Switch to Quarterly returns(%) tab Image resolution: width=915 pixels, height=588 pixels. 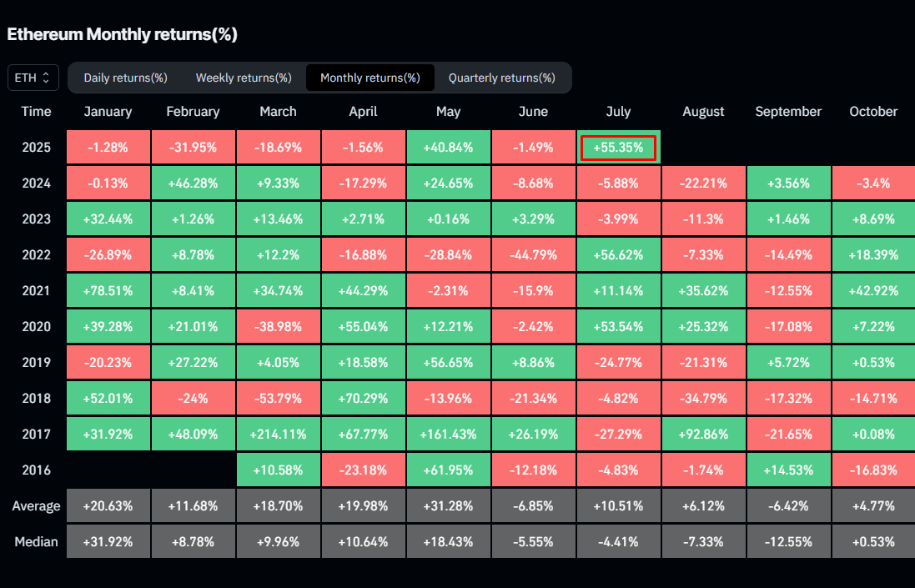[502, 78]
